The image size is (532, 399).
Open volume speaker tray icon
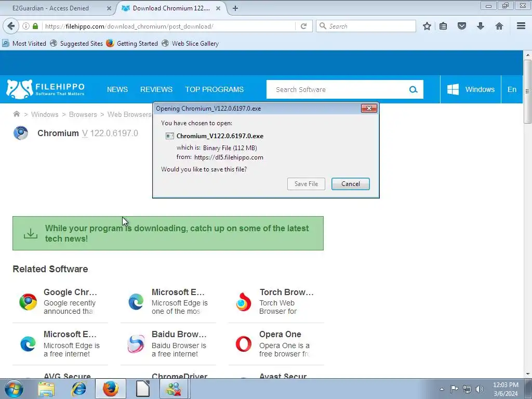(x=480, y=389)
